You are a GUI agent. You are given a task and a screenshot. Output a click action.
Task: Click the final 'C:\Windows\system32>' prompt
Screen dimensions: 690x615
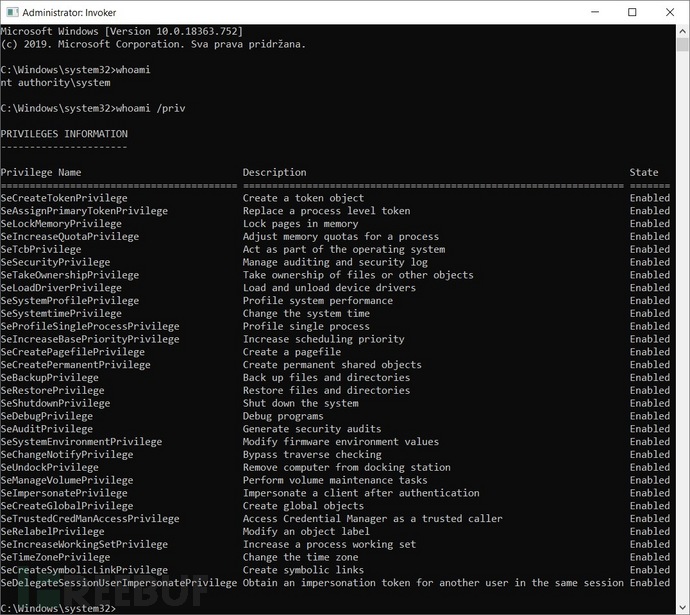[x=58, y=608]
